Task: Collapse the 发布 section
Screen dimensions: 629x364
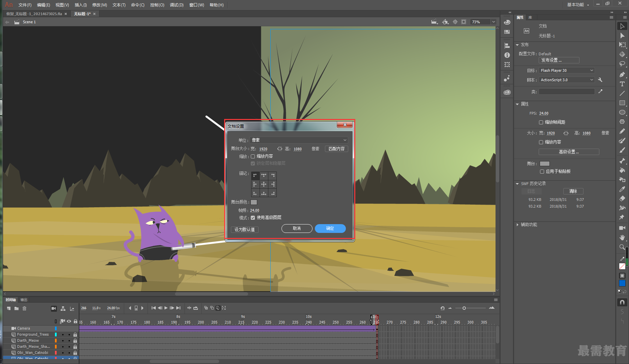Action: pos(517,45)
